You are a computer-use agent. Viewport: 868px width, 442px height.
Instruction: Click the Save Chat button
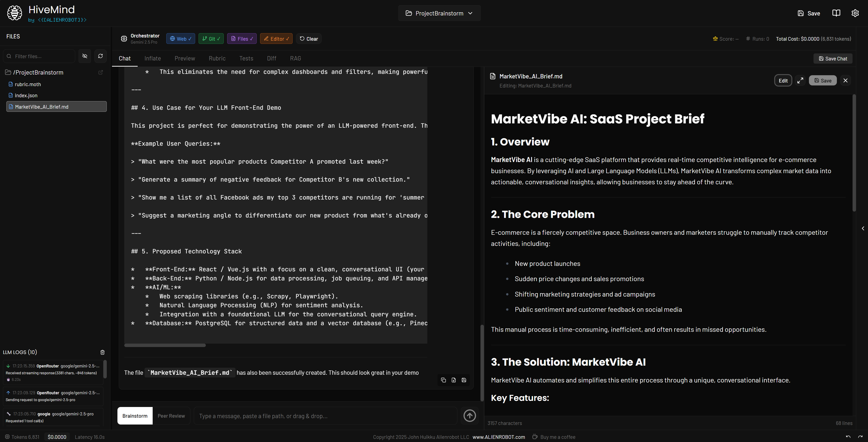[833, 58]
